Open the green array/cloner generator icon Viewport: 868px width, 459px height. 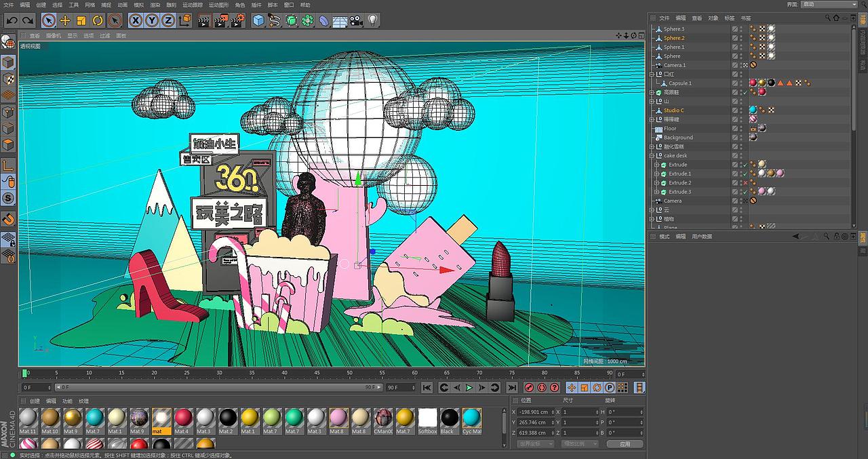pyautogui.click(x=308, y=20)
